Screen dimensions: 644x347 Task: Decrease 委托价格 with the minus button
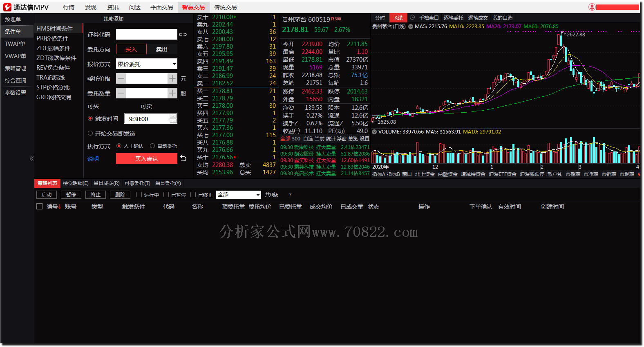tap(121, 78)
